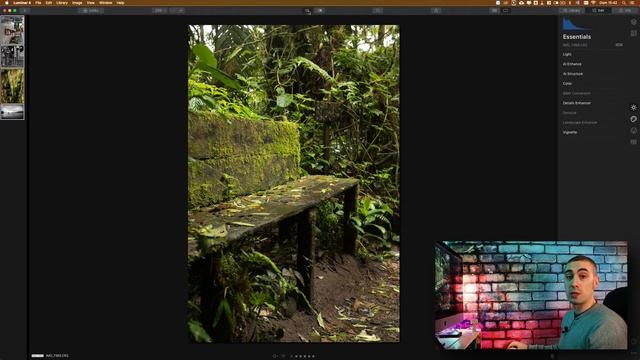Image resolution: width=640 pixels, height=360 pixels.
Task: Click the main bench photo canvas
Action: pos(294,184)
